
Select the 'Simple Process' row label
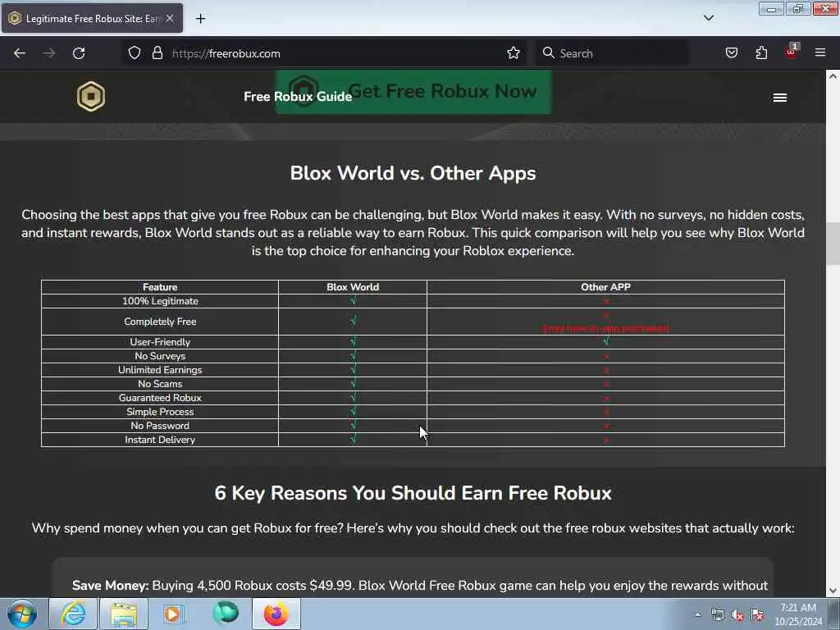(x=160, y=412)
